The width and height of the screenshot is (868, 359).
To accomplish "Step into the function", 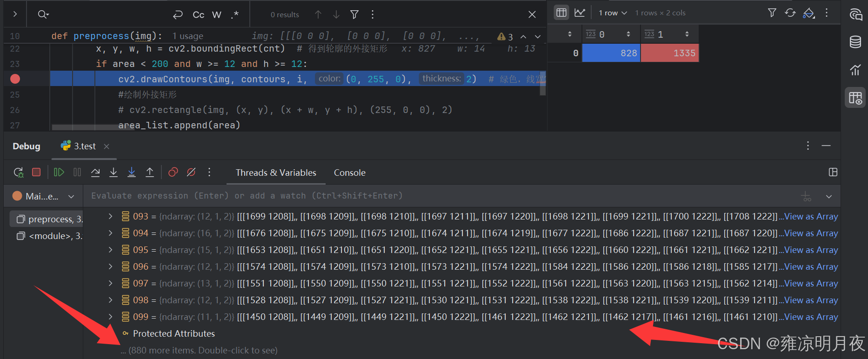I will point(114,172).
